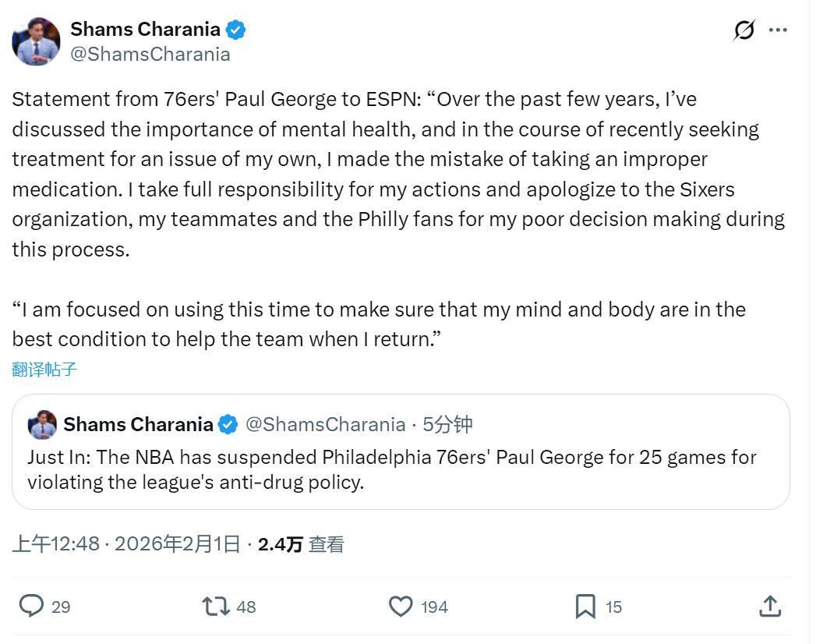The image size is (816, 644).
Task: Click Shams Charania's main profile avatar
Action: [x=36, y=41]
